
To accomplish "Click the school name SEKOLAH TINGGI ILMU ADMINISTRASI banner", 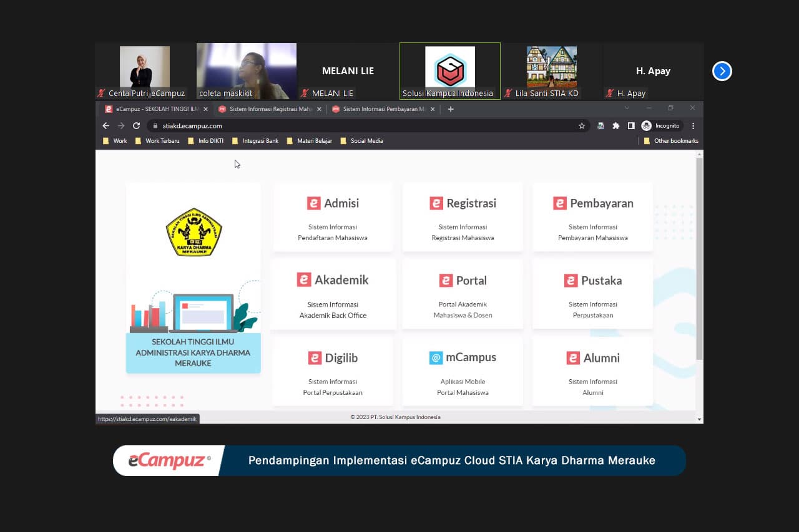I will (194, 352).
